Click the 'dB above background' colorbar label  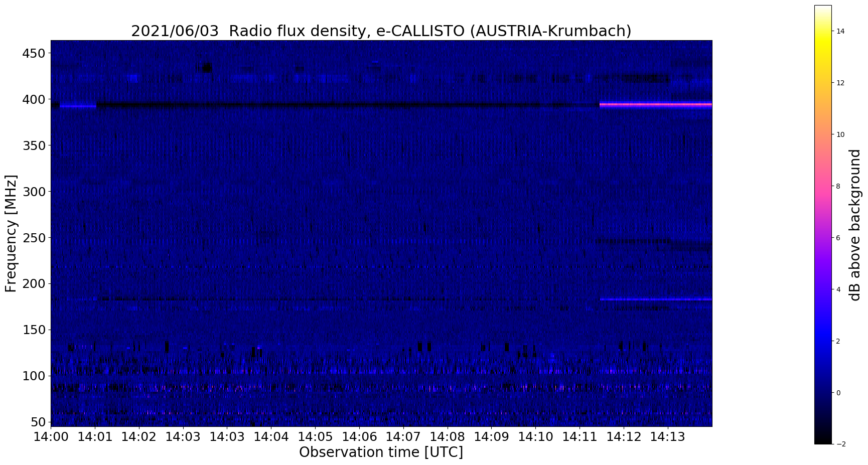pos(855,225)
